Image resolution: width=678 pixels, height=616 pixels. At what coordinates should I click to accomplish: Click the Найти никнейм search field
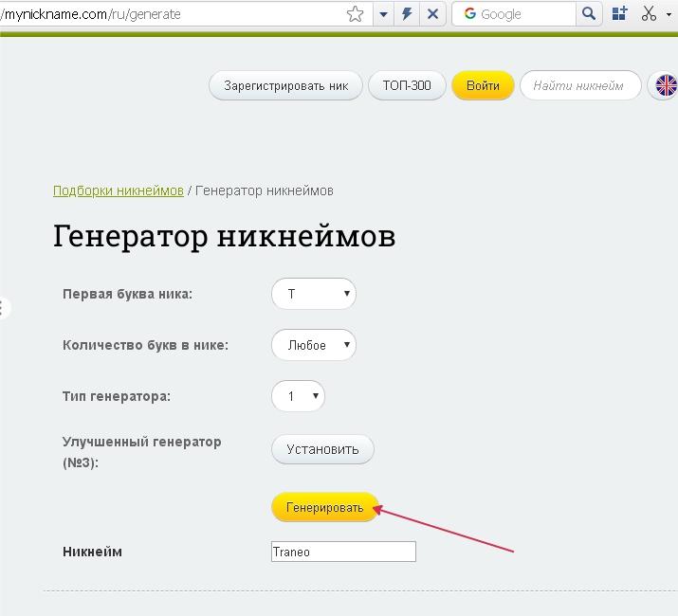coord(578,85)
